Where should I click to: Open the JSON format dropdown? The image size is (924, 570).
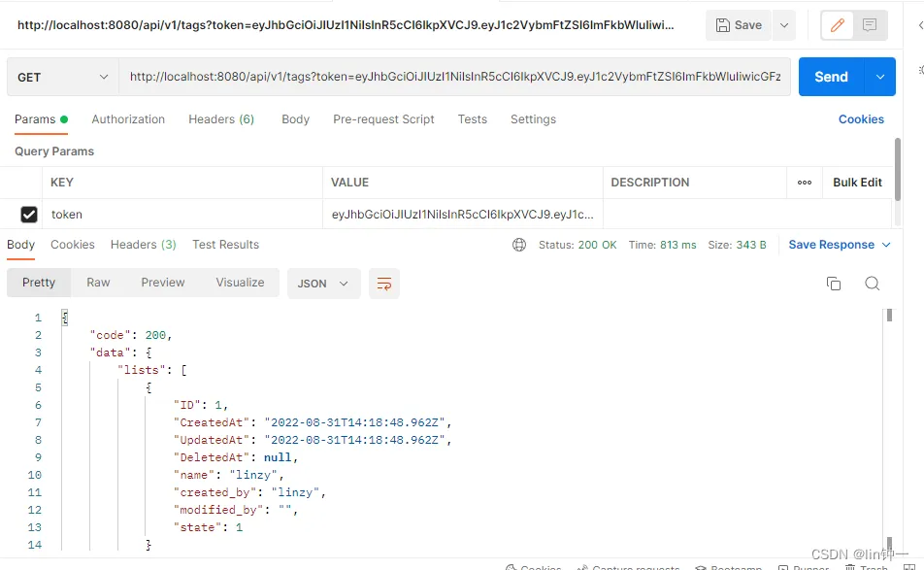323,284
